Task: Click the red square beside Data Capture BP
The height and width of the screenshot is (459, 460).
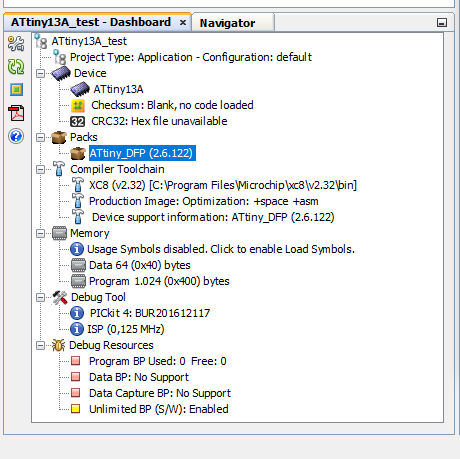Action: click(76, 393)
